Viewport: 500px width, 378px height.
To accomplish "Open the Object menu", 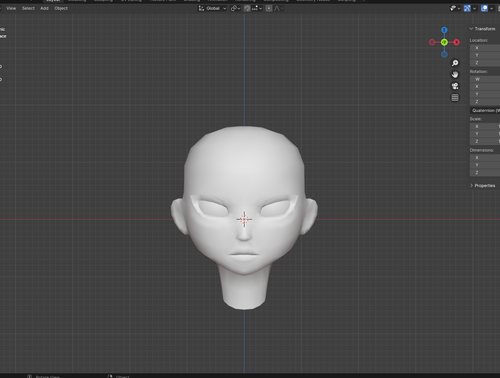I will [x=61, y=8].
